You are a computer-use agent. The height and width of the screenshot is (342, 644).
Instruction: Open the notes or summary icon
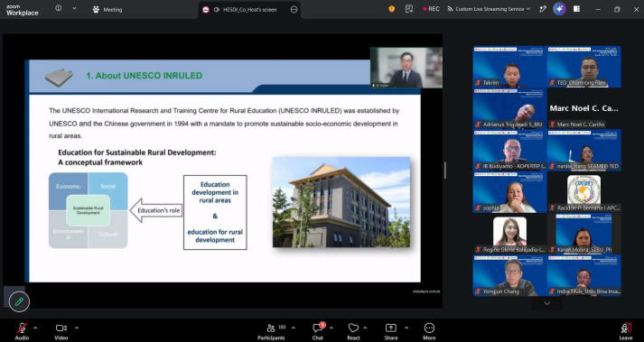point(409,9)
